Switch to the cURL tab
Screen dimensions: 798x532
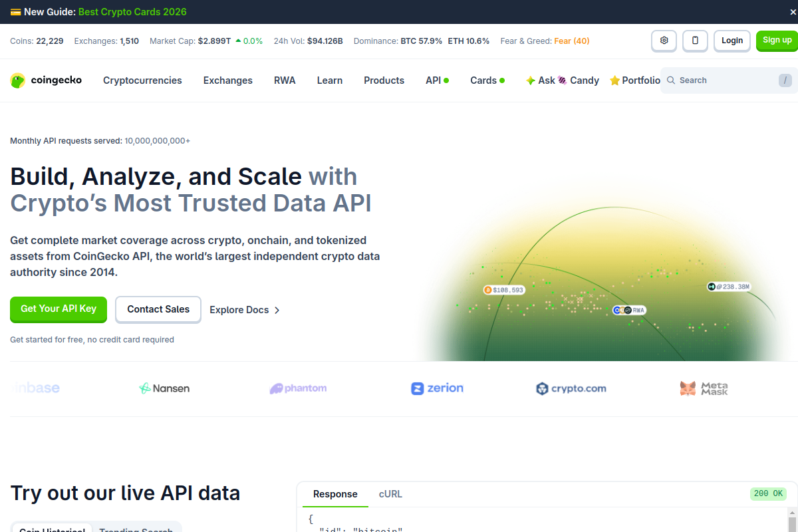click(x=390, y=494)
